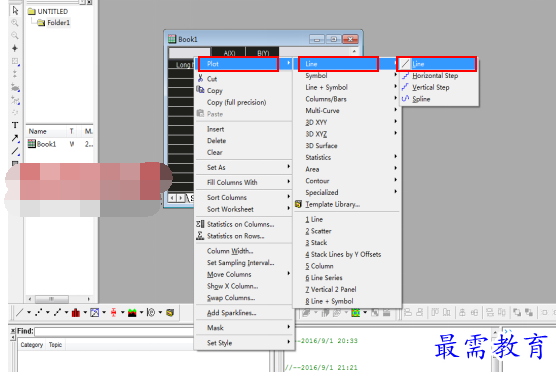556x378 pixels.
Task: Choose 4 Stack Lines by Y Offsets
Action: [x=347, y=255]
